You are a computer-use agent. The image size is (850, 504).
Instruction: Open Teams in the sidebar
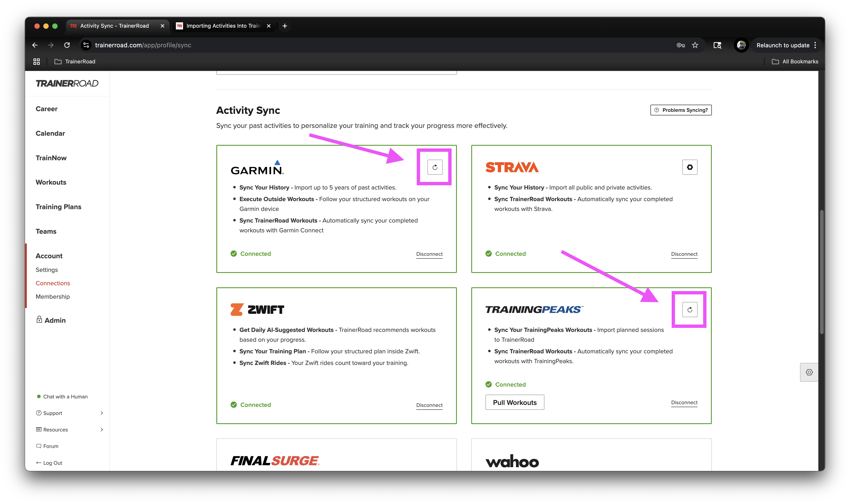pos(46,231)
